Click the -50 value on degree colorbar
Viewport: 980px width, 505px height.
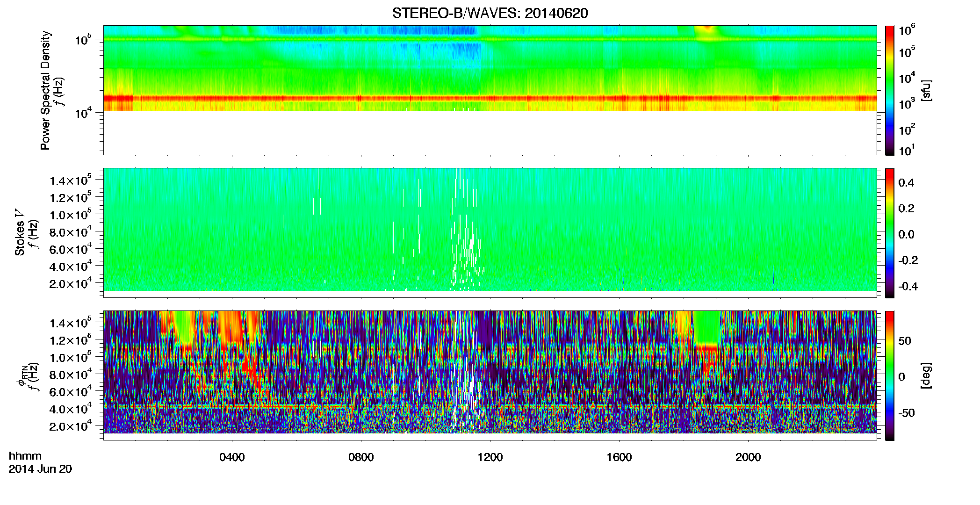(907, 413)
